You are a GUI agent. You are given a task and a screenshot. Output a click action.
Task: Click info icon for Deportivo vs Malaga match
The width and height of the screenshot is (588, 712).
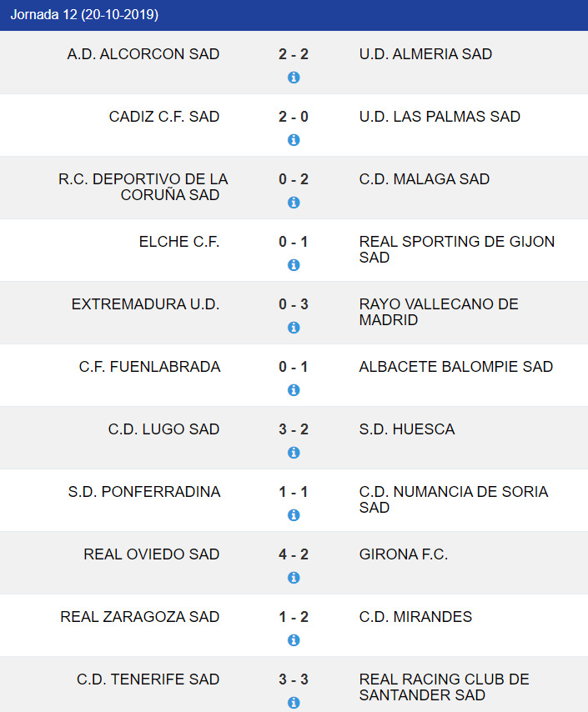(x=294, y=203)
